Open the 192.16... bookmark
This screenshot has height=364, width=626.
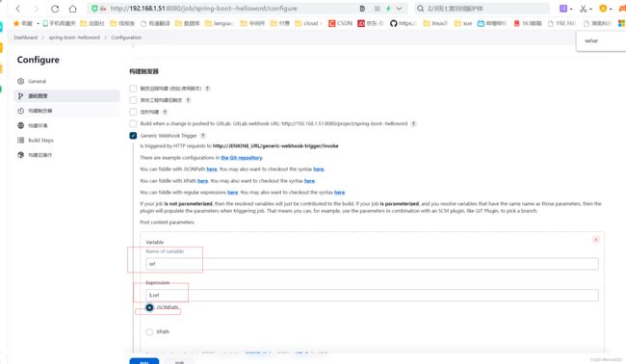tap(561, 23)
